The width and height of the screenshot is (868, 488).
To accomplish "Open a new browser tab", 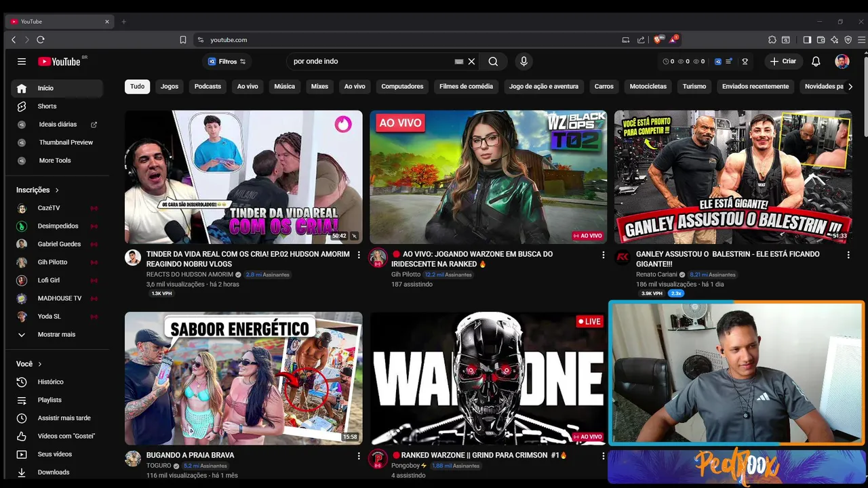I will [x=123, y=22].
